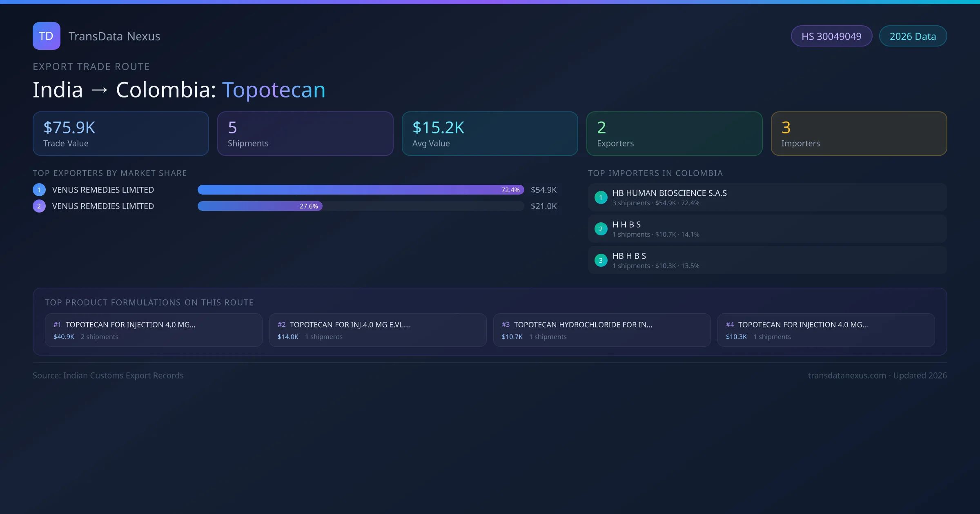Image resolution: width=980 pixels, height=514 pixels.
Task: Toggle the Importers stat card highlight
Action: coord(859,133)
